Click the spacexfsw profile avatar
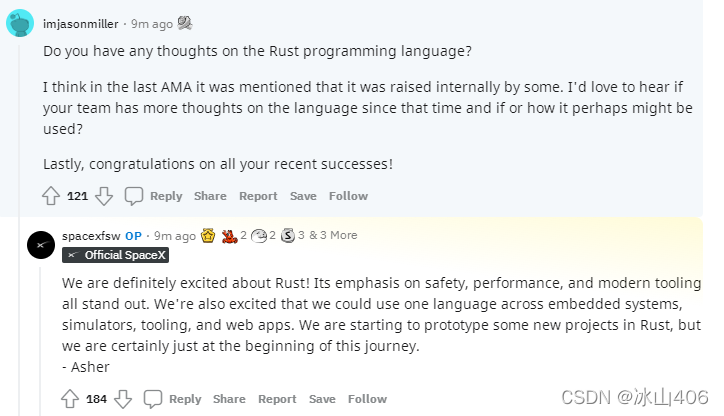Image resolution: width=724 pixels, height=416 pixels. point(40,244)
